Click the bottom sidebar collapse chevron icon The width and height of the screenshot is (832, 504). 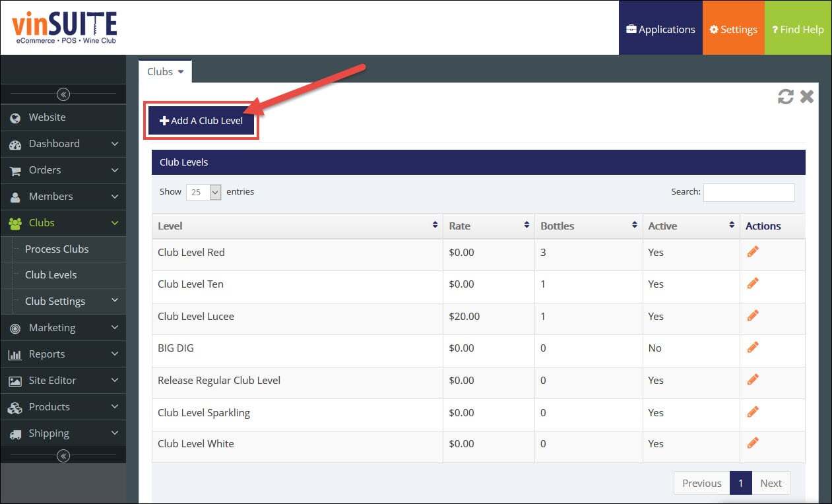pyautogui.click(x=63, y=456)
